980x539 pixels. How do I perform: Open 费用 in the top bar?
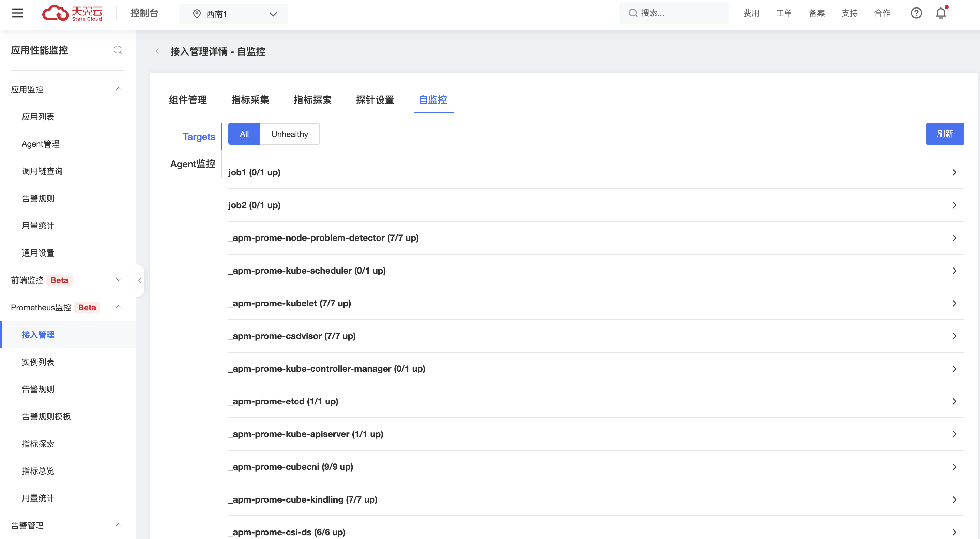pyautogui.click(x=751, y=13)
